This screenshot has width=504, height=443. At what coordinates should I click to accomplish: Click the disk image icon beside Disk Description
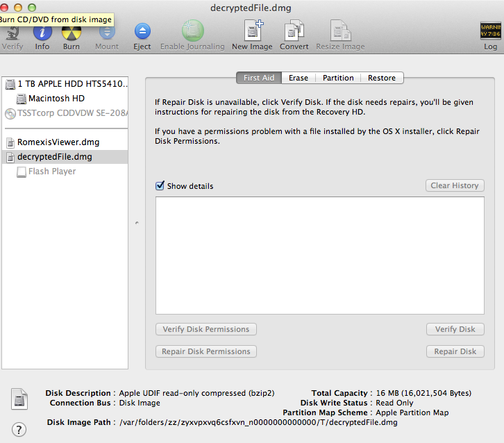[x=19, y=399]
